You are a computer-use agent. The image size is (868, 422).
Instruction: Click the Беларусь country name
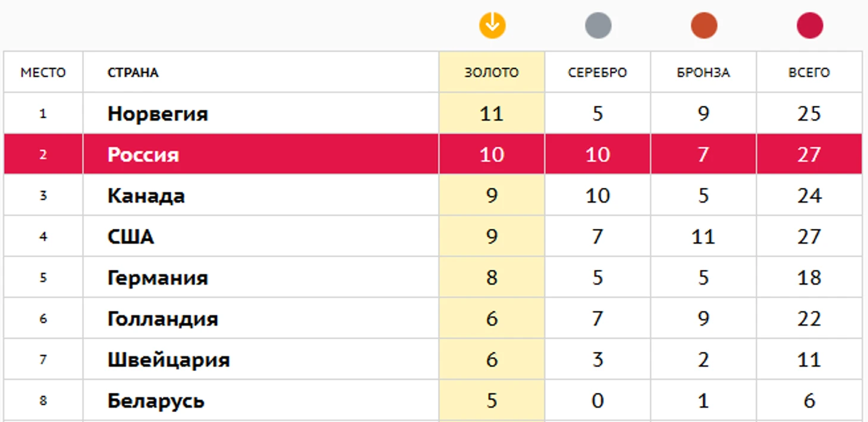click(156, 401)
